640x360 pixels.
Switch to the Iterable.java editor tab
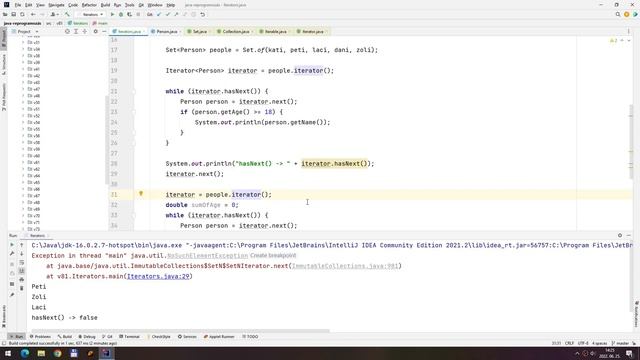pyautogui.click(x=275, y=31)
